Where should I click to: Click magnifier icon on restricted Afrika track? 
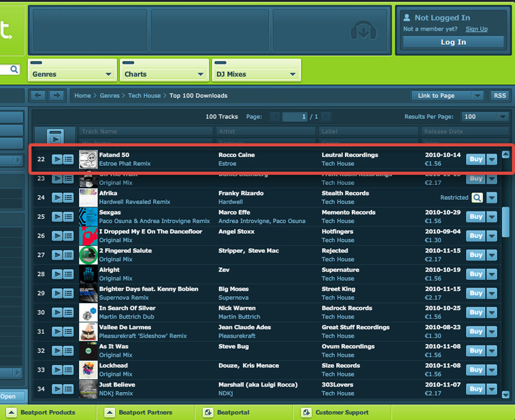pos(477,198)
